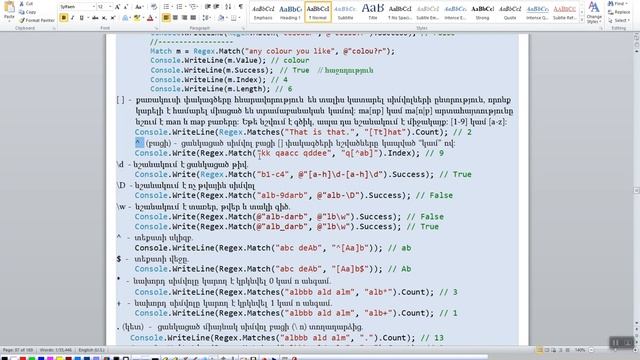Apply the Quote style

[510, 12]
